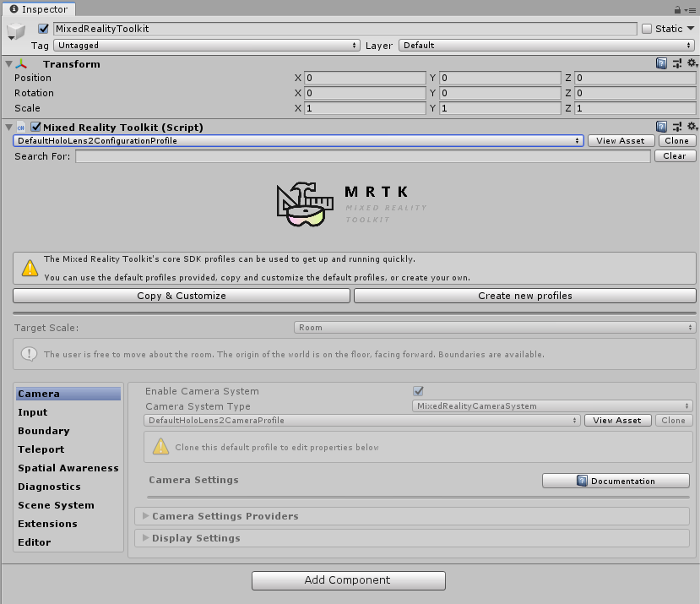Click Copy & Customize button
700x604 pixels.
[182, 296]
